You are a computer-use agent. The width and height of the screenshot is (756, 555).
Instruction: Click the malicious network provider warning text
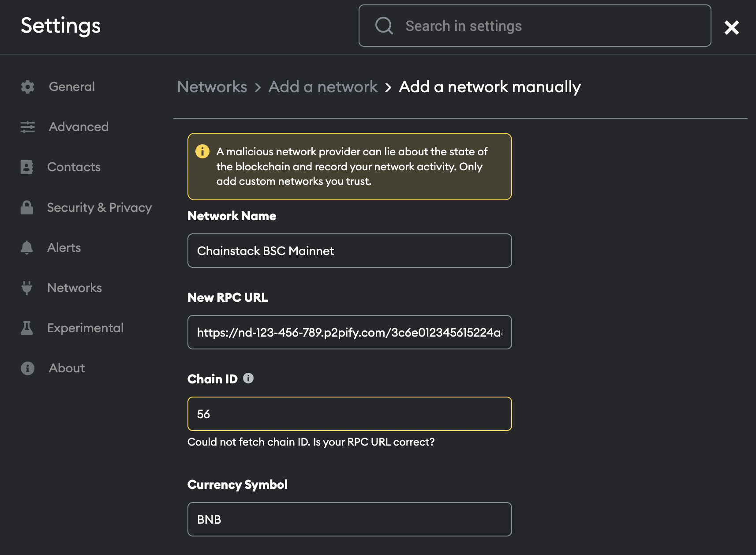352,166
